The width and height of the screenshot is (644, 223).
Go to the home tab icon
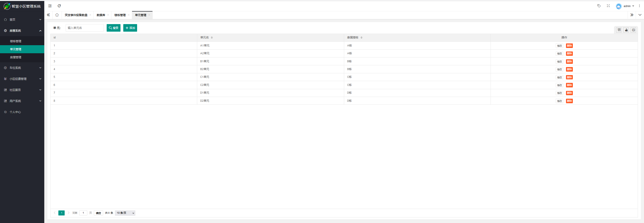57,15
